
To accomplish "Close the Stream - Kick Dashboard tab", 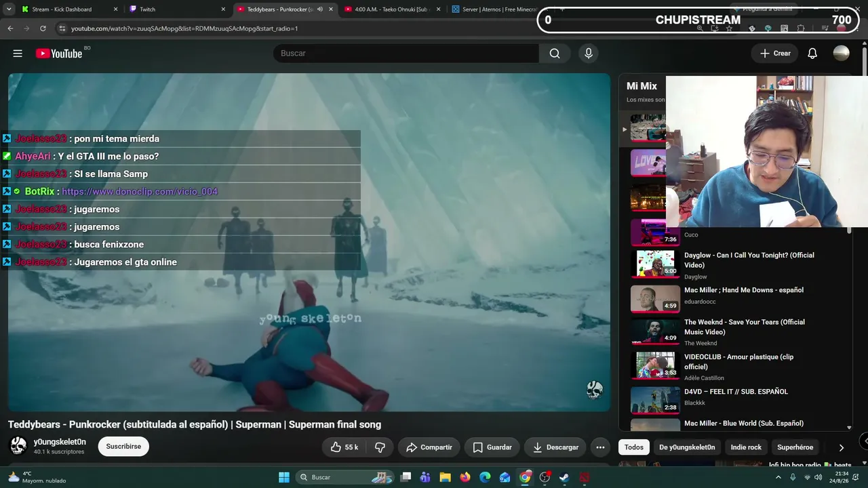I will [x=115, y=9].
